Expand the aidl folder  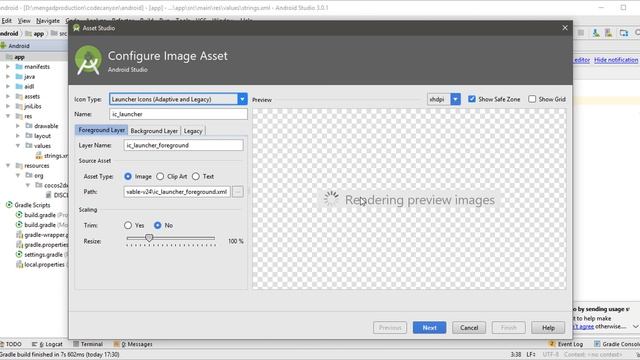(x=8, y=86)
